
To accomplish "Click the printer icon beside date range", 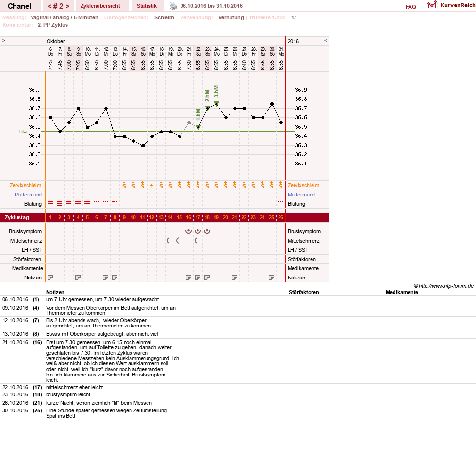I will coord(173,6).
